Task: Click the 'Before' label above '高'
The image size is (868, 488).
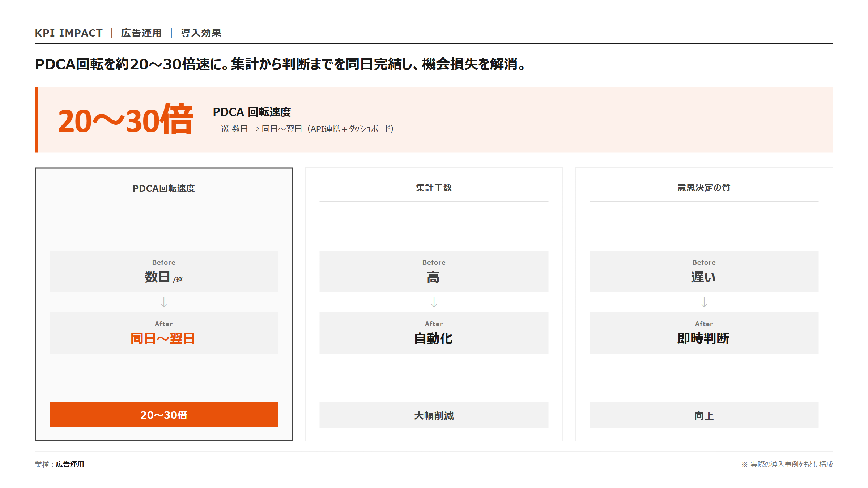Action: point(434,262)
